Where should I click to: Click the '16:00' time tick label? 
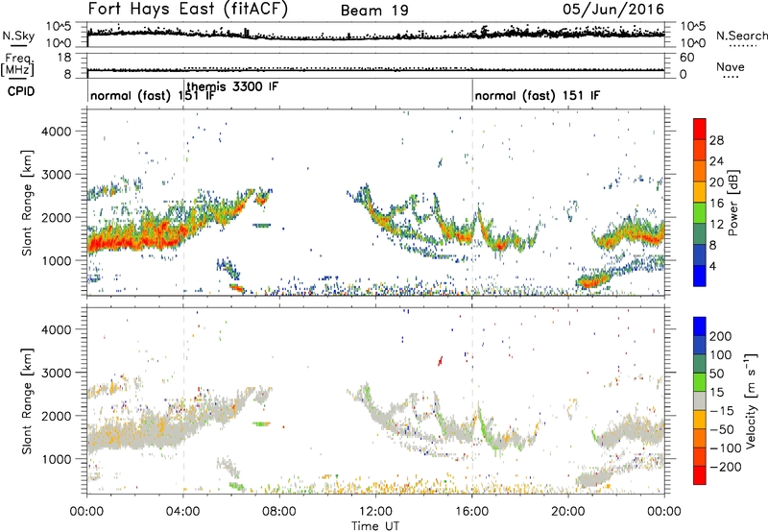click(x=471, y=512)
